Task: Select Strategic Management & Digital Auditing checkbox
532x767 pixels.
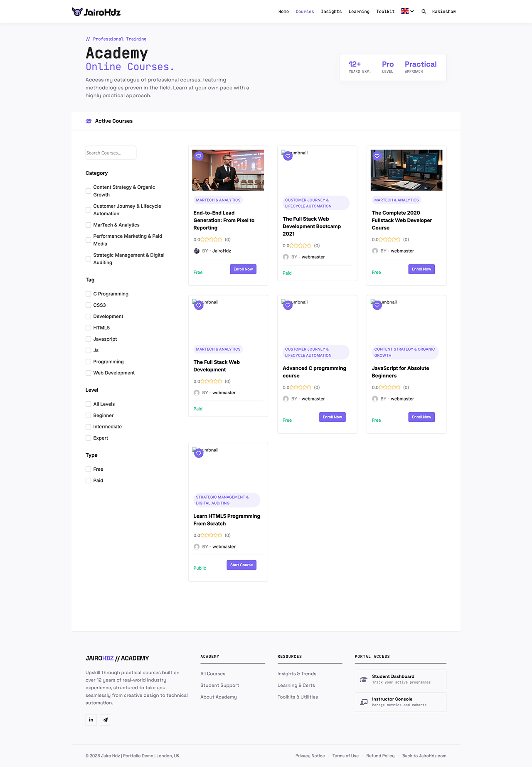Action: [88, 259]
